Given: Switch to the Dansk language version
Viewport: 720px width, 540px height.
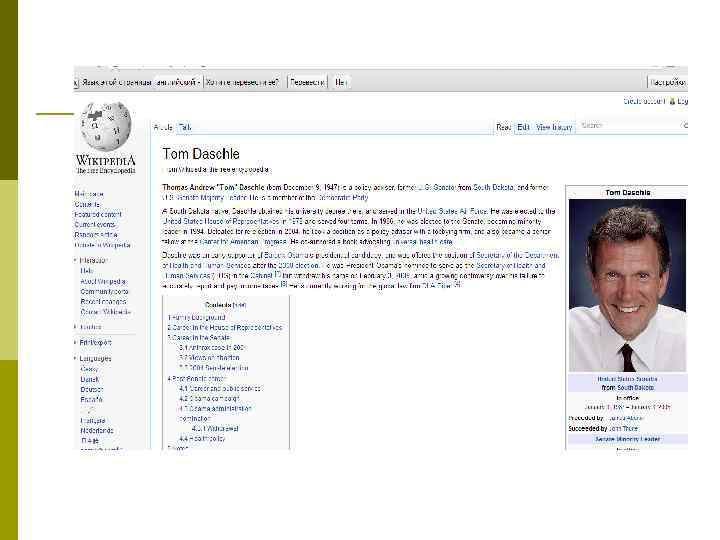Looking at the screenshot, I should pyautogui.click(x=90, y=379).
